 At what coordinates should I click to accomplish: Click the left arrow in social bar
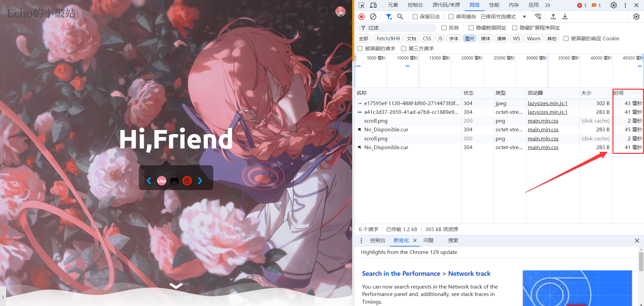149,181
